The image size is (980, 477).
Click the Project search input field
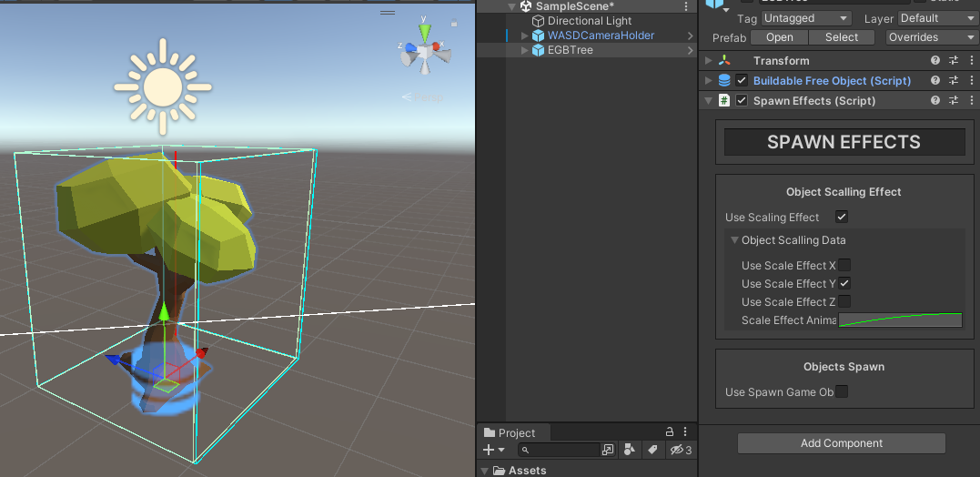(559, 450)
